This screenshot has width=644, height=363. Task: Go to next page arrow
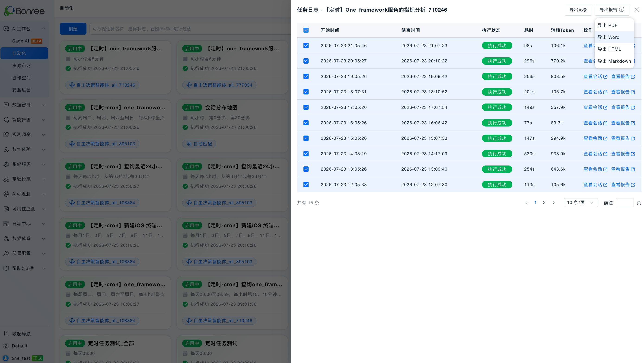(x=554, y=203)
